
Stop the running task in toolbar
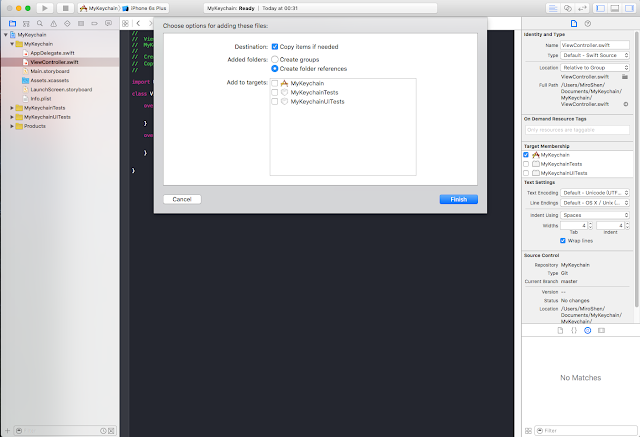coord(65,8)
